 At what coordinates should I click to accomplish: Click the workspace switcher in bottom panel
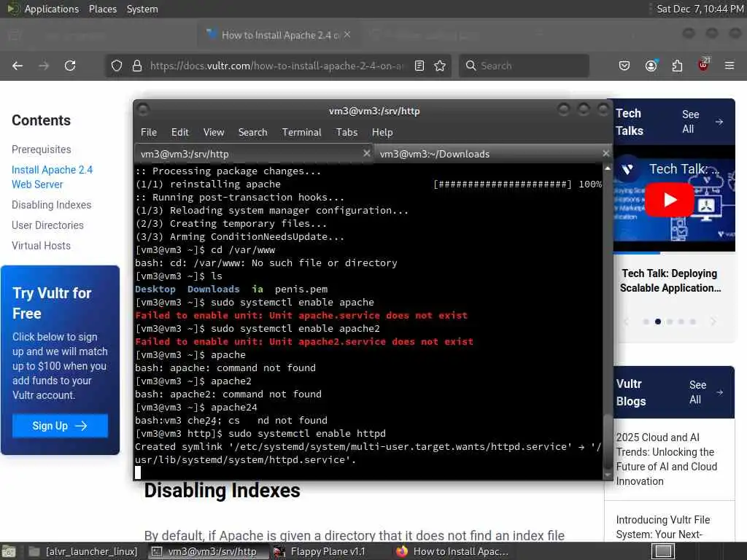[662, 551]
